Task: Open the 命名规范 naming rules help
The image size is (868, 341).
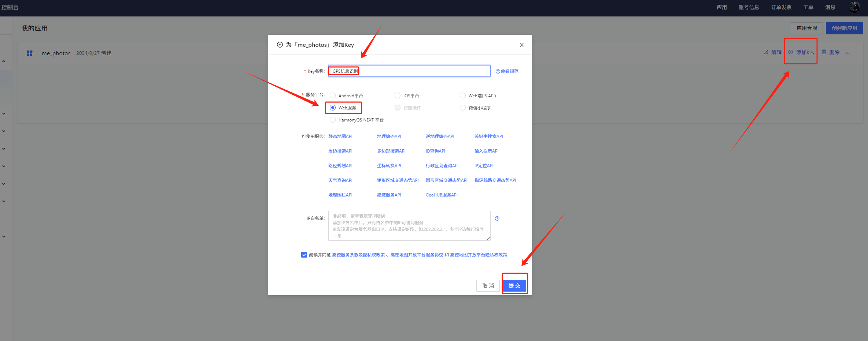Action: tap(507, 71)
